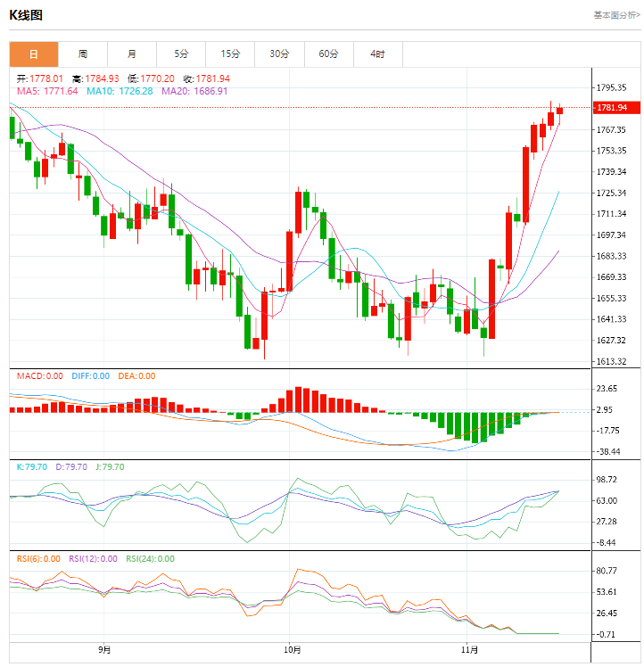This screenshot has width=644, height=667.
Task: Click the 1641.33 price axis label
Action: click(612, 319)
